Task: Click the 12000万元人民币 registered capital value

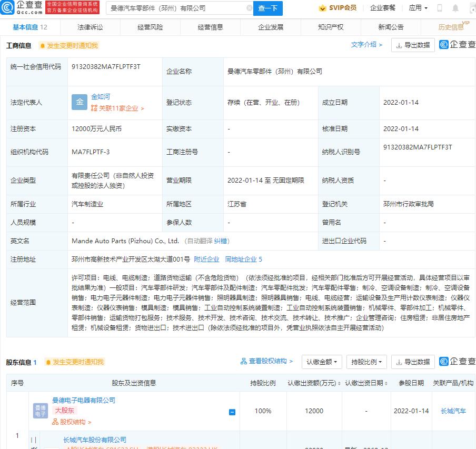Action: (96, 129)
